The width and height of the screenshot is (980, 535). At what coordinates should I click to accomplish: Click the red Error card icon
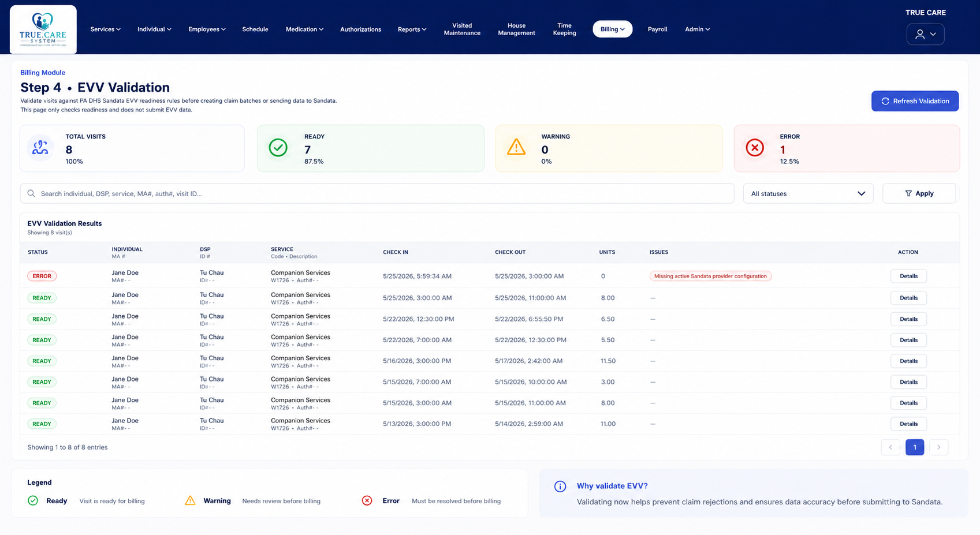tap(755, 148)
